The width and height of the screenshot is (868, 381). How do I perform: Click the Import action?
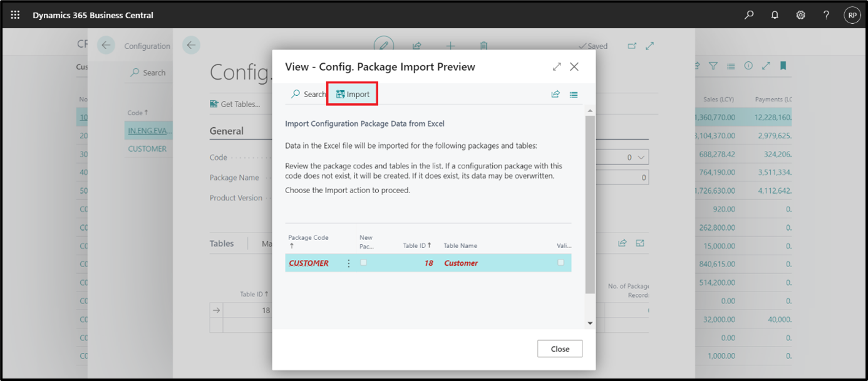coord(353,94)
